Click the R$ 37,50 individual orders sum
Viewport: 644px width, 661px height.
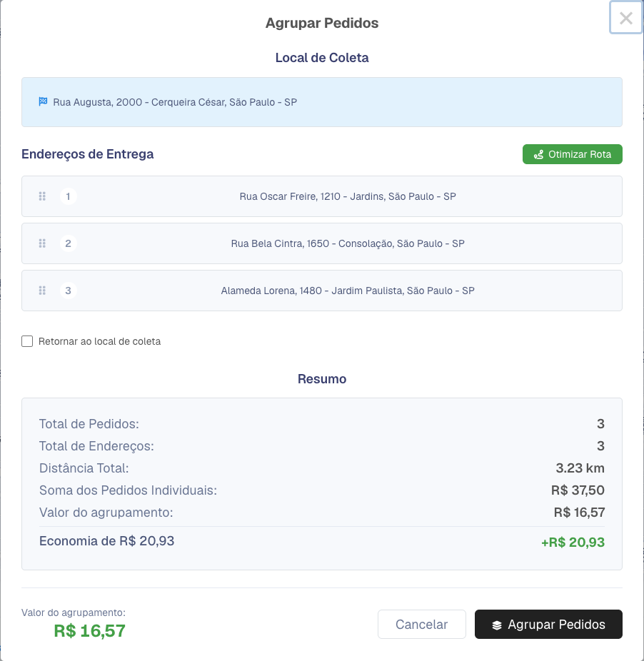(x=578, y=490)
